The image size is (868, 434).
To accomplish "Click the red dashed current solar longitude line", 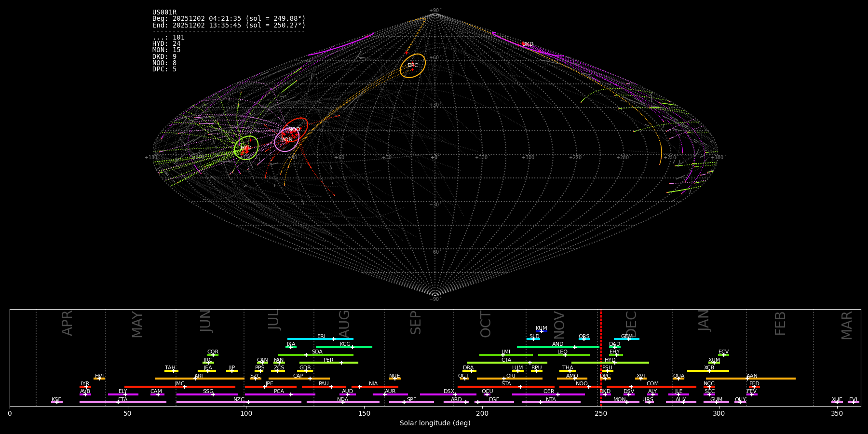I will pos(601,357).
